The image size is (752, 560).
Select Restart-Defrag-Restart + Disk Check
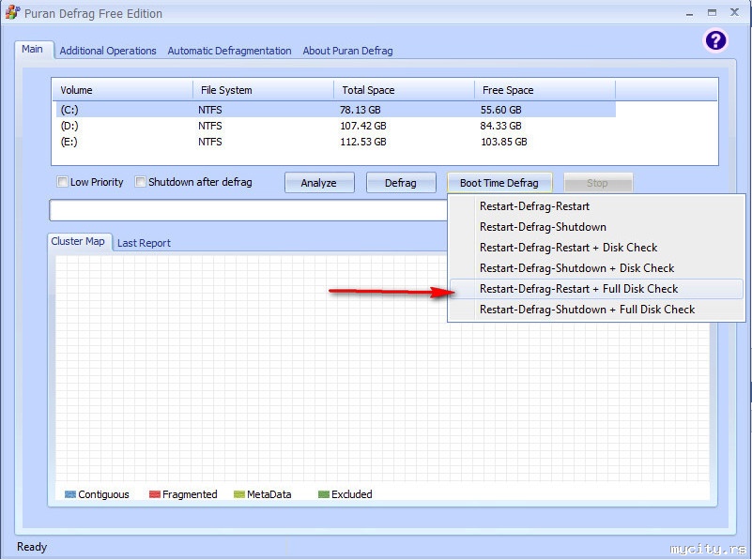click(x=568, y=248)
